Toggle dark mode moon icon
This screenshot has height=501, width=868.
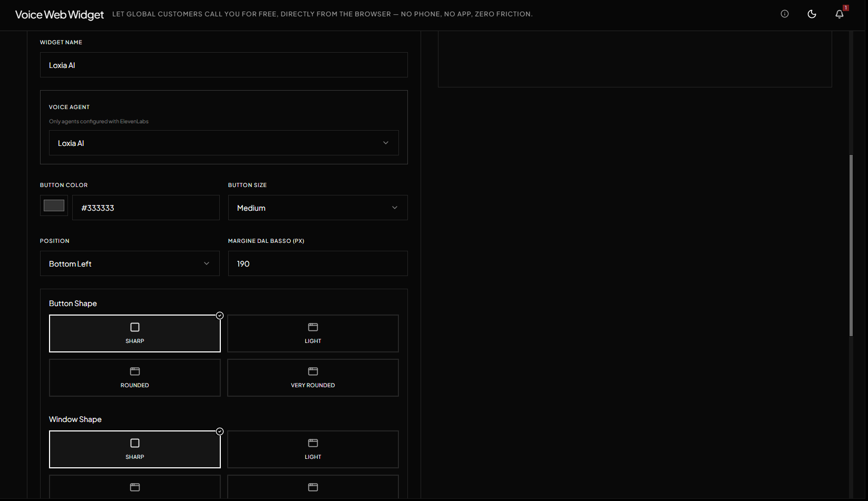point(812,14)
